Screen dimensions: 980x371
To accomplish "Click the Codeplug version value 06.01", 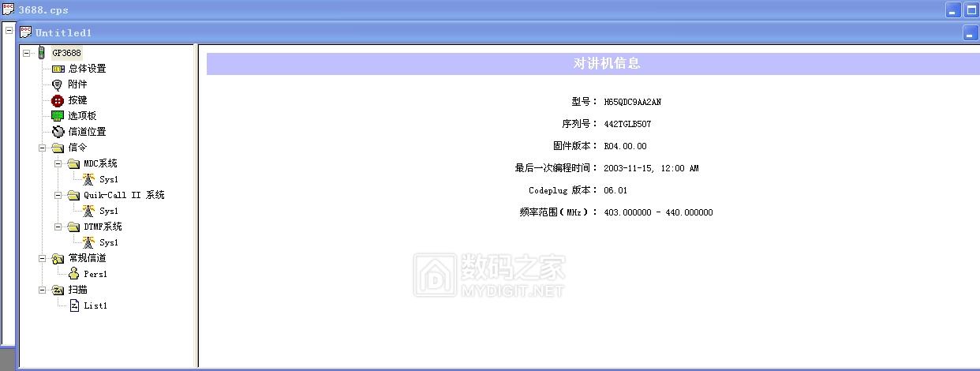I will (615, 190).
